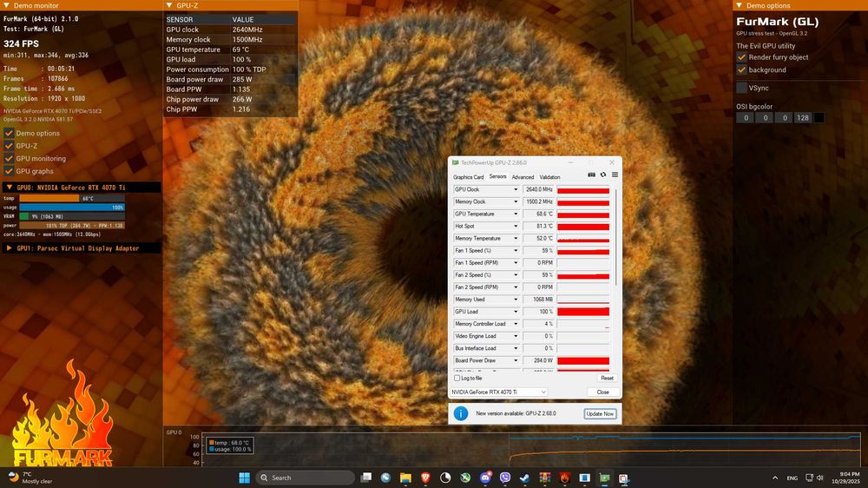Click Board power draw 285 W in overlay
The image size is (868, 488).
(x=231, y=79)
